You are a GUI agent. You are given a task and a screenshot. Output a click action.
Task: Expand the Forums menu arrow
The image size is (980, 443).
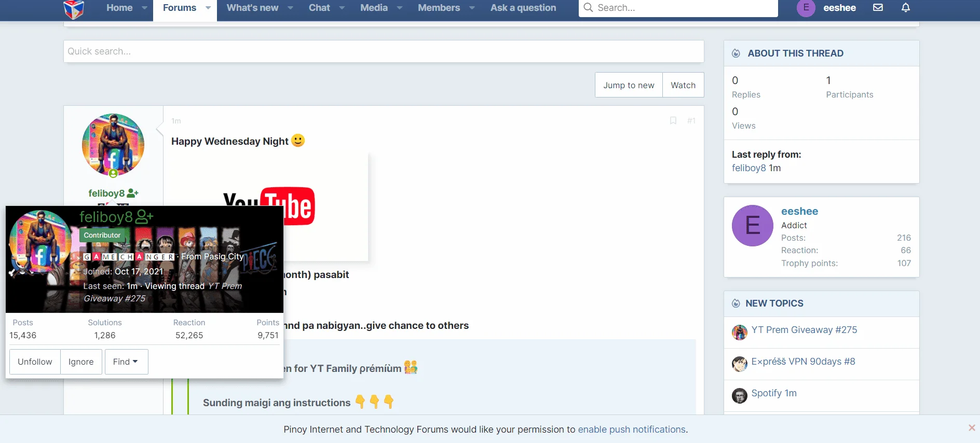(x=208, y=8)
